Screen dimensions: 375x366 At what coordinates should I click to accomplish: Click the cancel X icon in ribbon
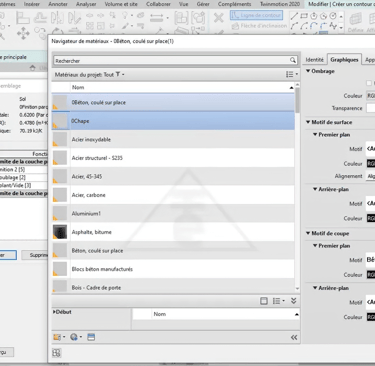tap(218, 17)
